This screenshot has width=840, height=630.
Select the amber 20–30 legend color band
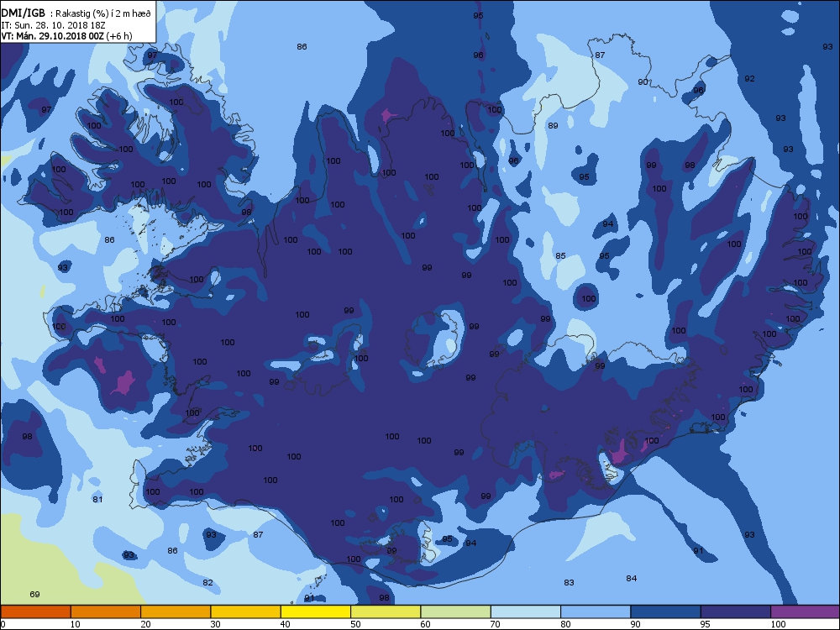tap(176, 612)
